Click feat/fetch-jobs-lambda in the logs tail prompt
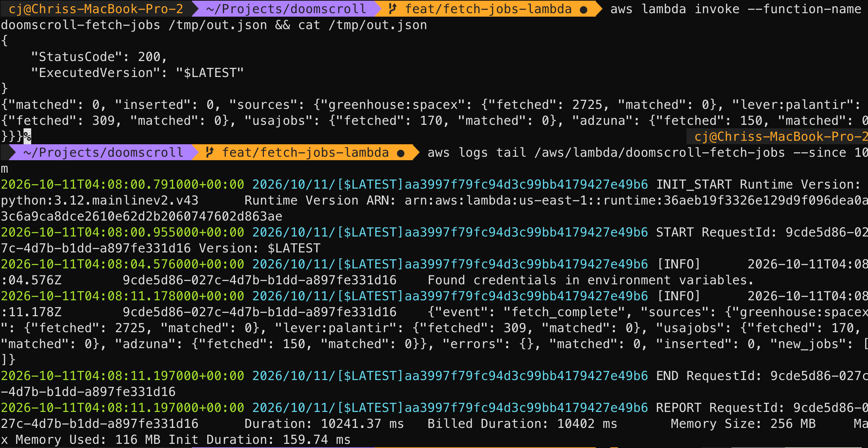 305,152
